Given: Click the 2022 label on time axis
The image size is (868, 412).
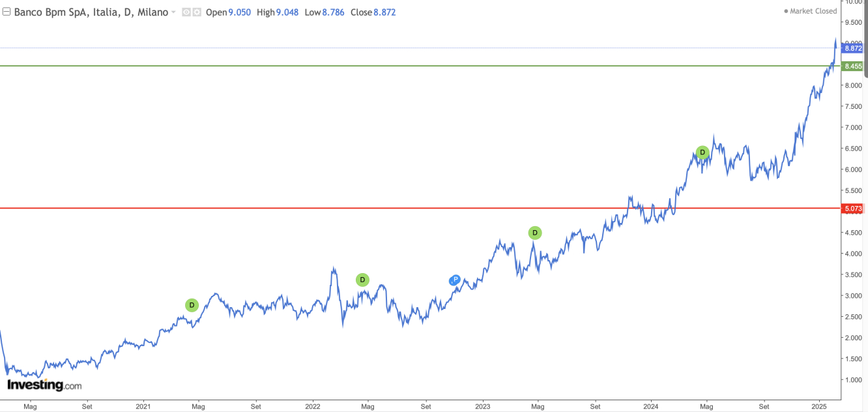Looking at the screenshot, I should [x=312, y=406].
